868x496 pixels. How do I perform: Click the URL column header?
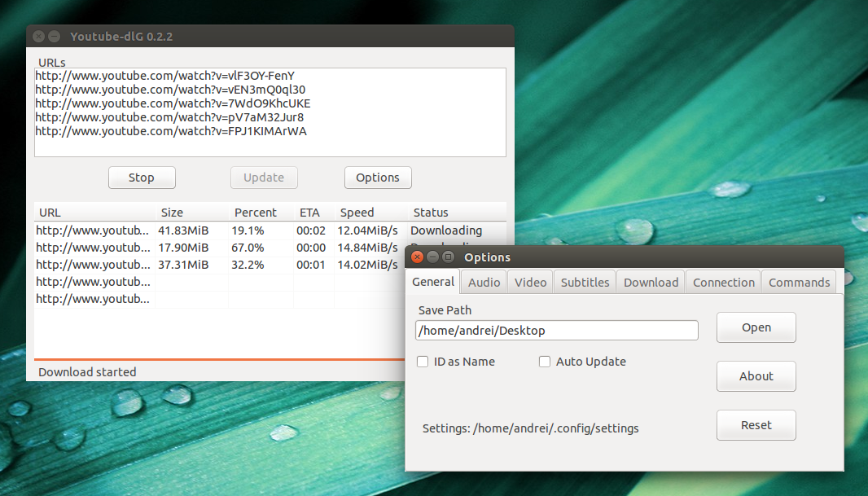(x=94, y=213)
